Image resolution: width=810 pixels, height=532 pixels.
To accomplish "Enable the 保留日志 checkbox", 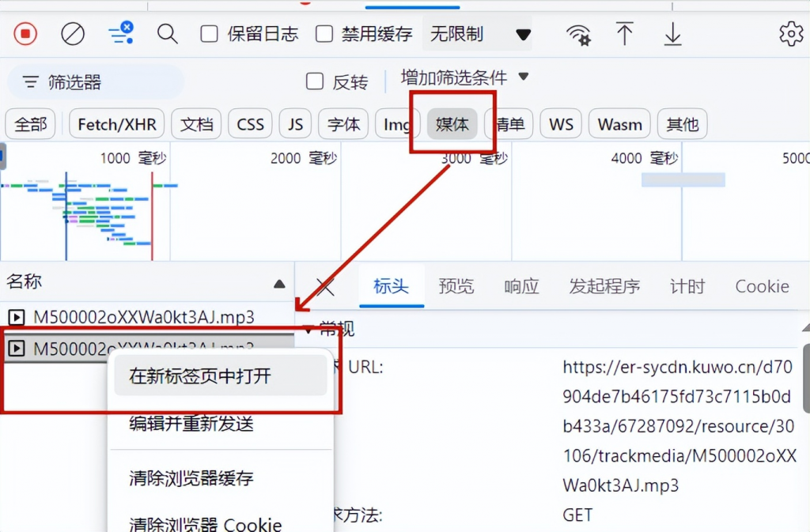I will (210, 33).
